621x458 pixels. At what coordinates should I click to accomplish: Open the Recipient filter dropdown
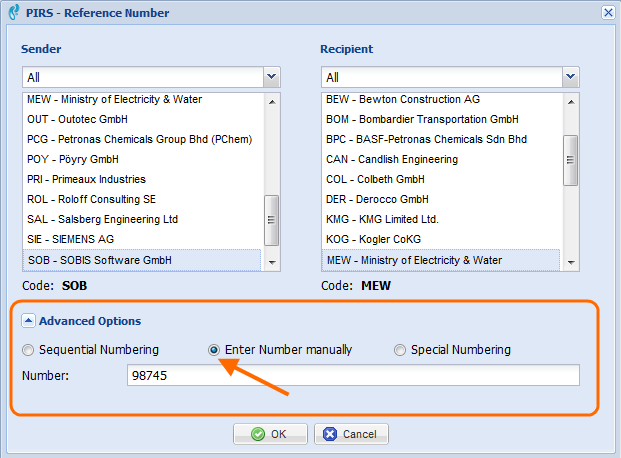[x=570, y=77]
